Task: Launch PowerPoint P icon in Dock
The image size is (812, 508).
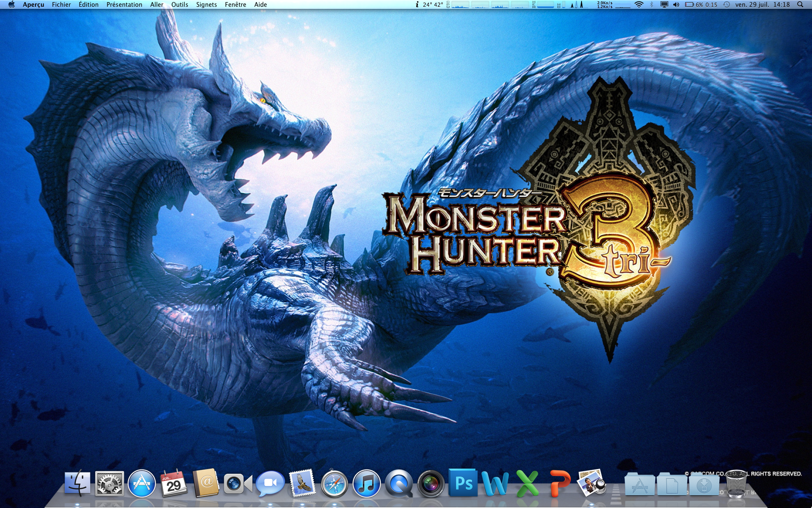Action: click(x=560, y=483)
